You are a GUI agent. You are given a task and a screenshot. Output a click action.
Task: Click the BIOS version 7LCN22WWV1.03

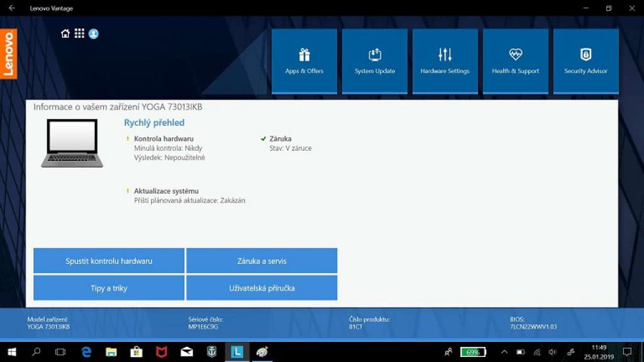(x=533, y=327)
